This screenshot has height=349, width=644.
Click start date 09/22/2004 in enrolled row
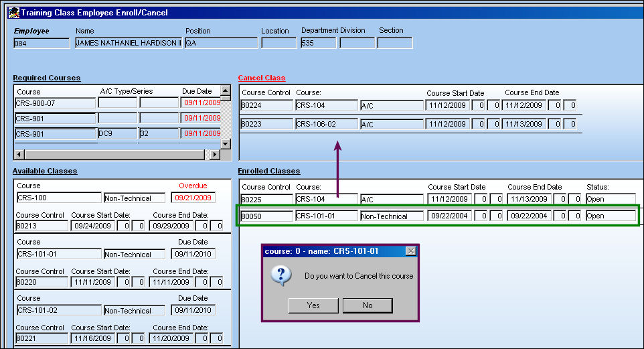tap(449, 216)
